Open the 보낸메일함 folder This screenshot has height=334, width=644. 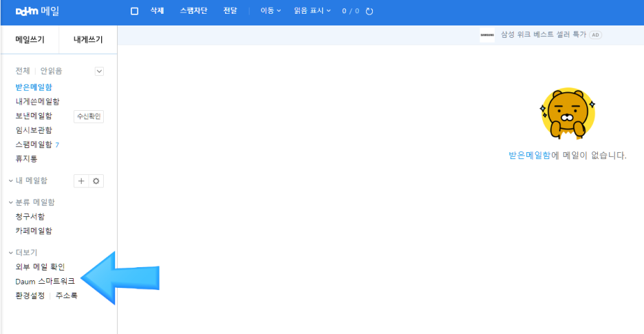(x=34, y=116)
